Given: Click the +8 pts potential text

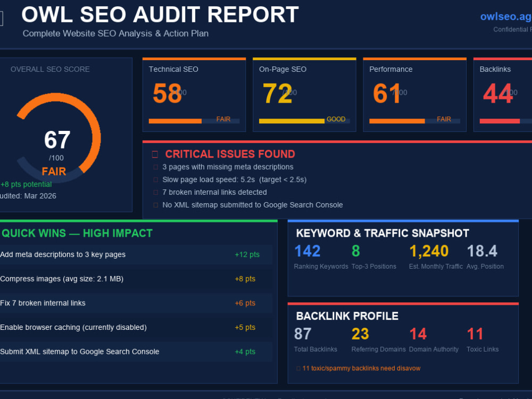Looking at the screenshot, I should pos(26,184).
